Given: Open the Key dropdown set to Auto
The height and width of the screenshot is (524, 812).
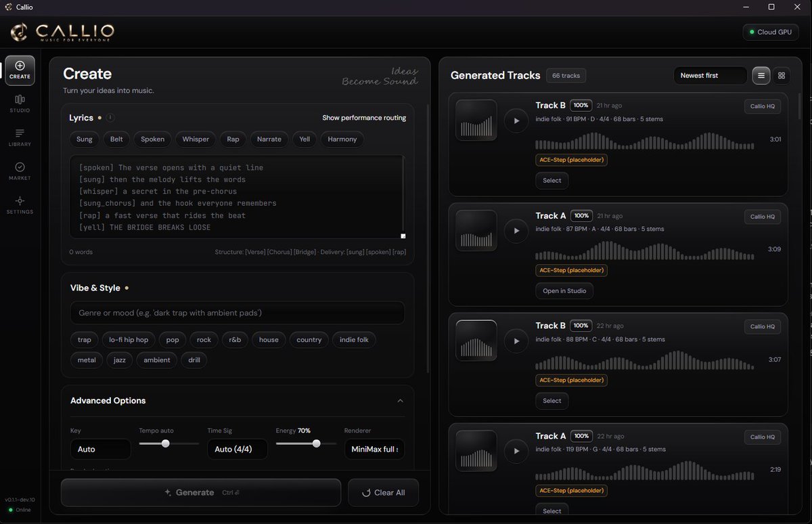Looking at the screenshot, I should 101,449.
